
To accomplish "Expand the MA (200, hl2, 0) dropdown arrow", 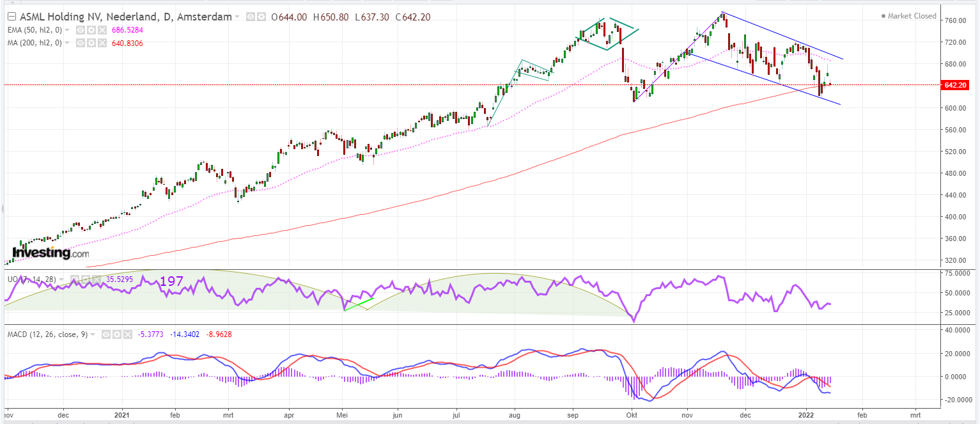I will coord(68,43).
